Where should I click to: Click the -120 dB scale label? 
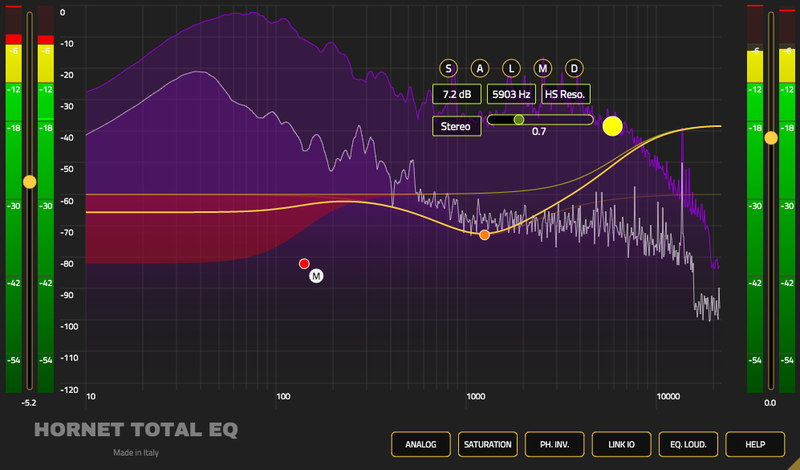click(x=69, y=390)
